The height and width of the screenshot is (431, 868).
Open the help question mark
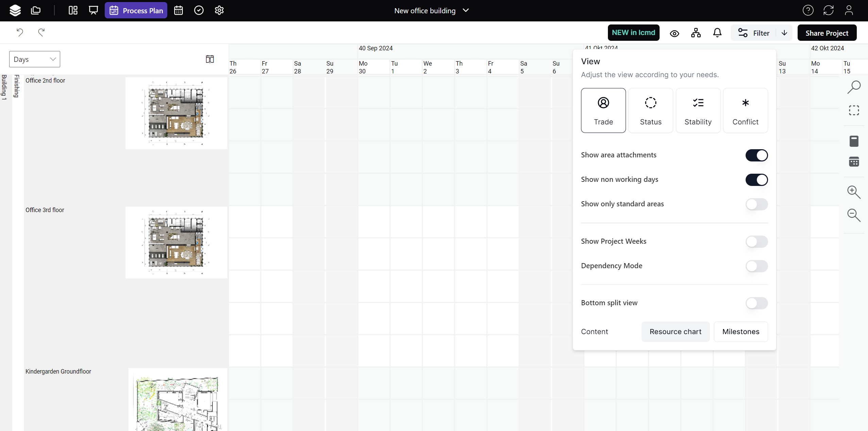(x=808, y=11)
